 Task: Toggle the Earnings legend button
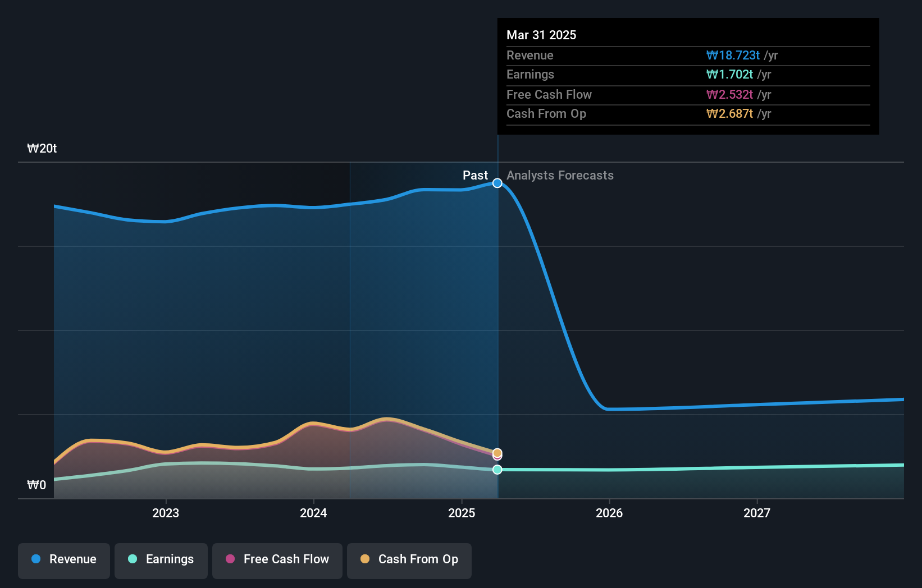click(x=161, y=561)
